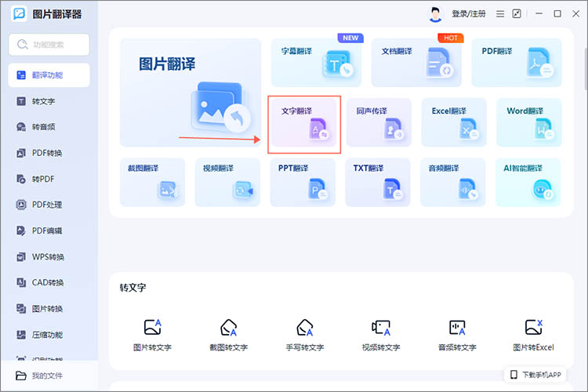Viewport: 588px width, 392px height.
Task: Open the 音频翻译 audio translation tile
Action: pos(453,183)
